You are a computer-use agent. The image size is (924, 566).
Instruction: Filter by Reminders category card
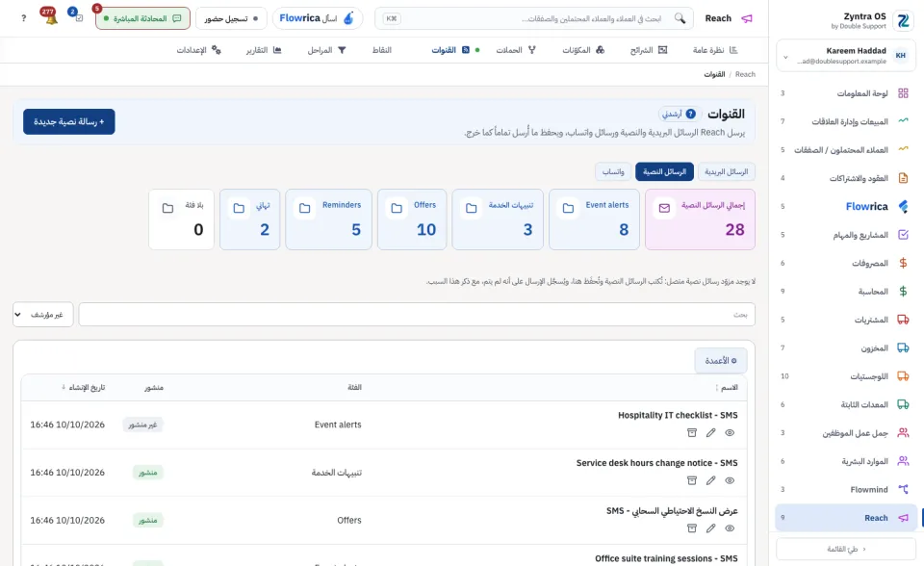[329, 219]
